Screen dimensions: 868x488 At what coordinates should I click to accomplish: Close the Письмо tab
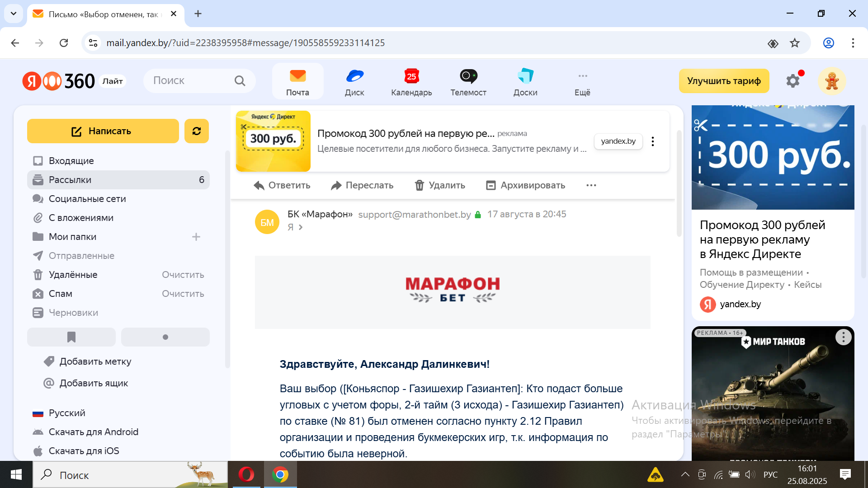(x=174, y=14)
